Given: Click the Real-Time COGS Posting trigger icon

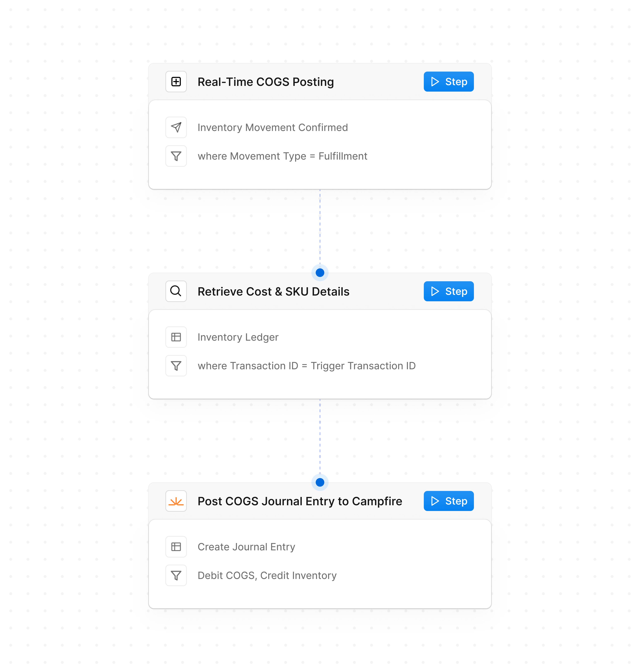Looking at the screenshot, I should [176, 82].
